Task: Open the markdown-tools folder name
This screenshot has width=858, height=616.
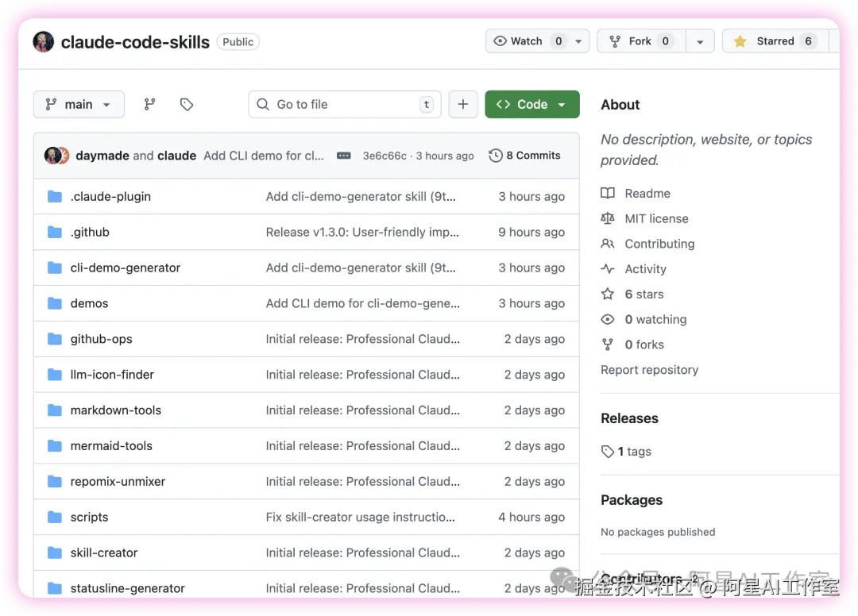Action: (116, 410)
